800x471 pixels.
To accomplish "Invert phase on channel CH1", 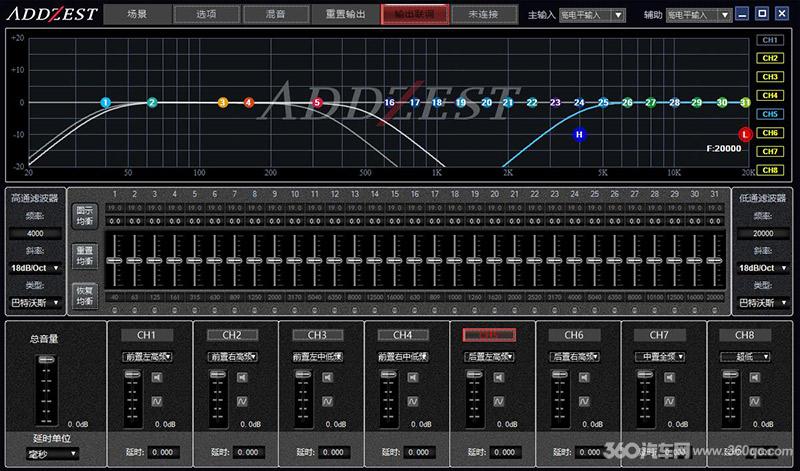I will (x=157, y=402).
